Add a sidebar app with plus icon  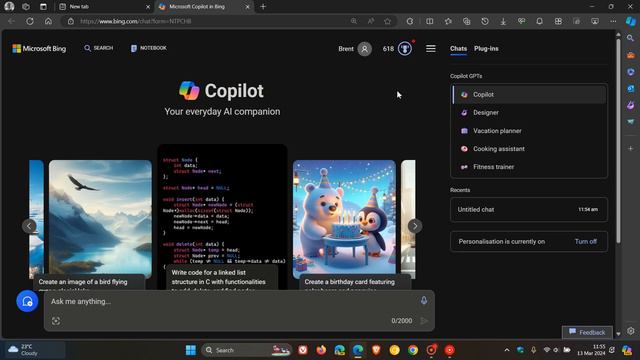click(631, 149)
